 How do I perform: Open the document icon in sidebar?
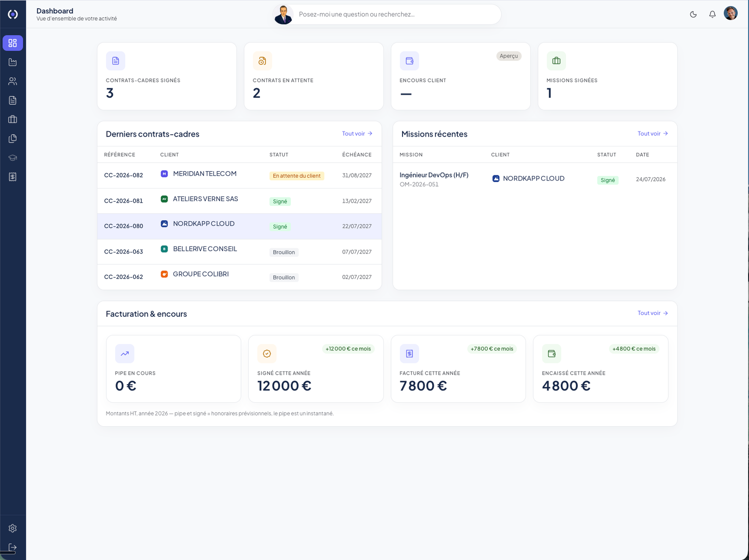click(x=13, y=100)
